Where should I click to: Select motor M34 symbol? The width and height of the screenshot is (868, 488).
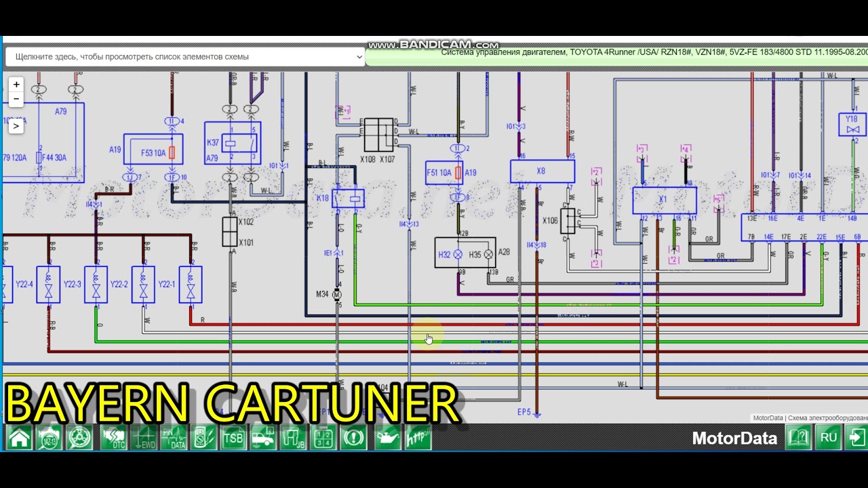pyautogui.click(x=338, y=295)
